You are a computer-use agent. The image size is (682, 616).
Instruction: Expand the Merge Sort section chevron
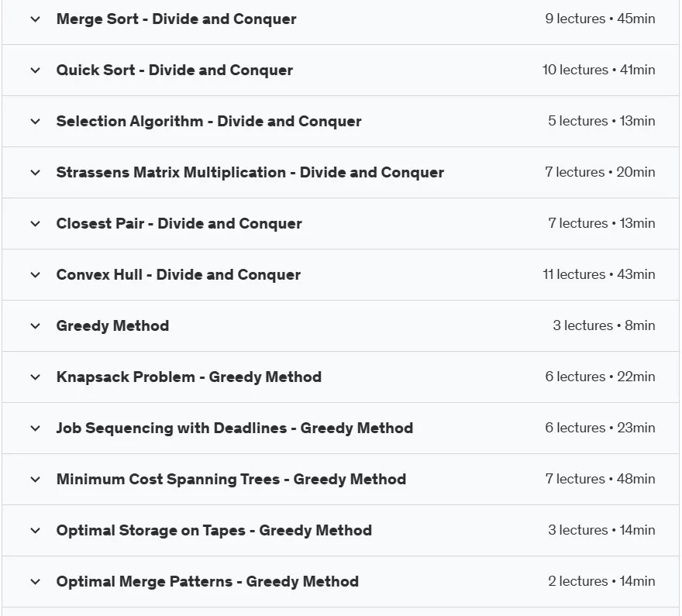coord(35,19)
